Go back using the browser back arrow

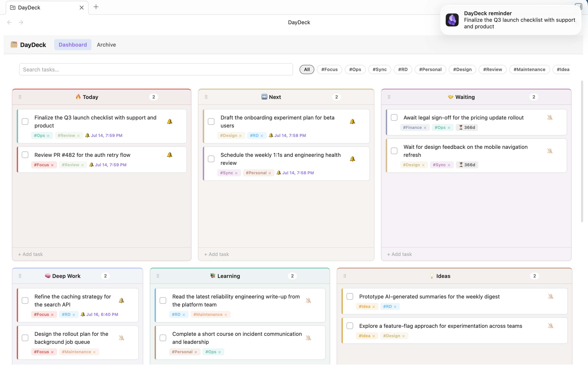tap(9, 22)
